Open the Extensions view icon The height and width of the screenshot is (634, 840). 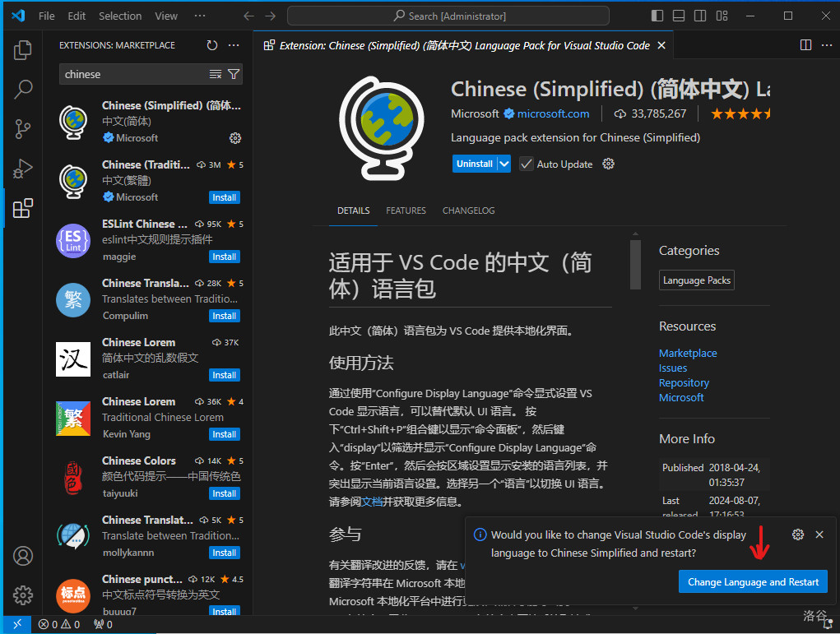[22, 208]
